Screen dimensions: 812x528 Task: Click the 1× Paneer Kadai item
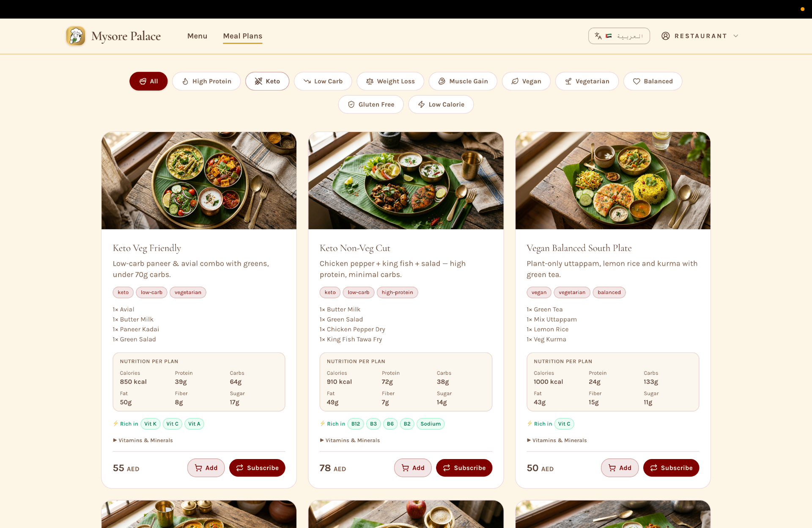pos(136,329)
